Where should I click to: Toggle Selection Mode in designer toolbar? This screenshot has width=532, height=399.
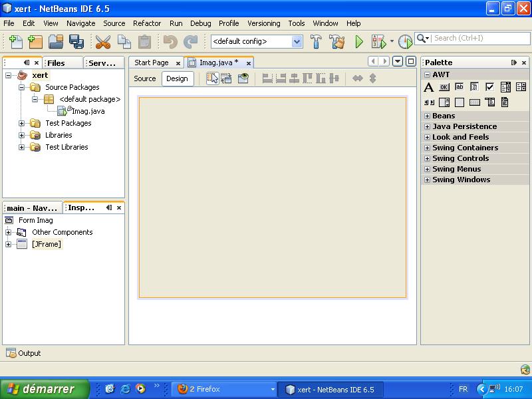tap(213, 78)
